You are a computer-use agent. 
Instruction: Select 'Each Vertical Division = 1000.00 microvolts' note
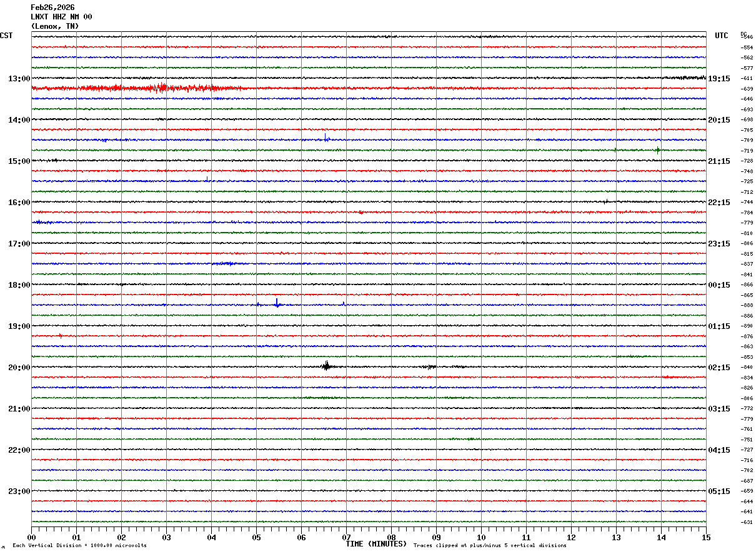coord(79,546)
